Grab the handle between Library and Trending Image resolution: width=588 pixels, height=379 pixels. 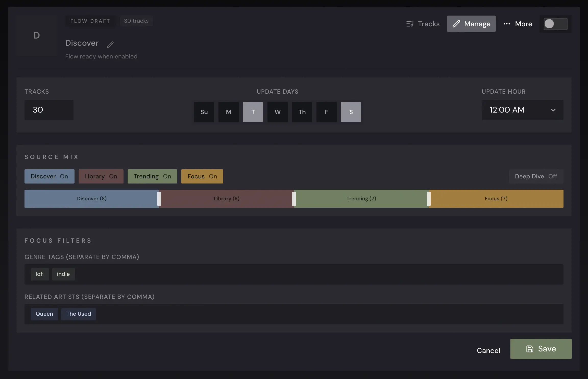click(x=294, y=199)
